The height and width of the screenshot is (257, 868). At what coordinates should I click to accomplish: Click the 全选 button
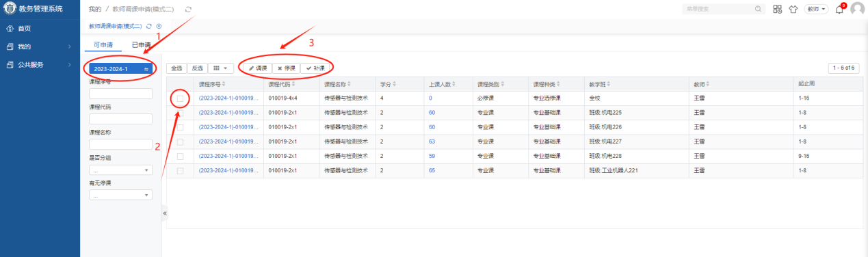click(176, 68)
